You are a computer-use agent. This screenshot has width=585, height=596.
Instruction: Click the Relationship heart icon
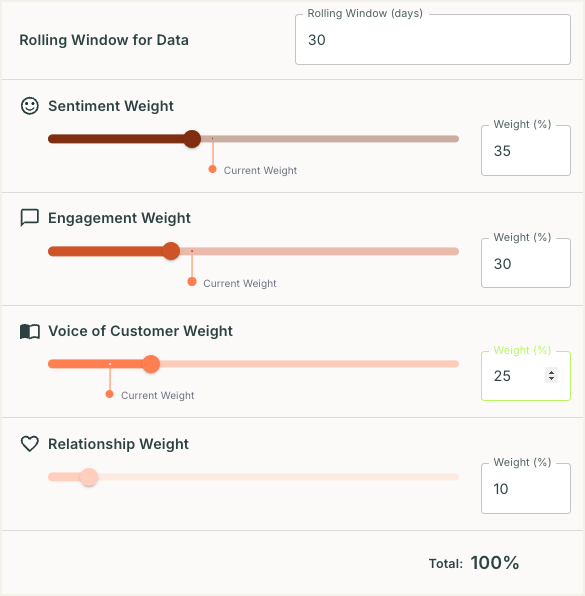point(30,444)
